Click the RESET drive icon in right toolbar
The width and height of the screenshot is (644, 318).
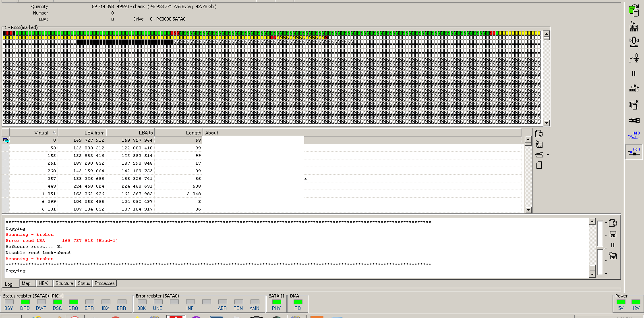pos(634,27)
